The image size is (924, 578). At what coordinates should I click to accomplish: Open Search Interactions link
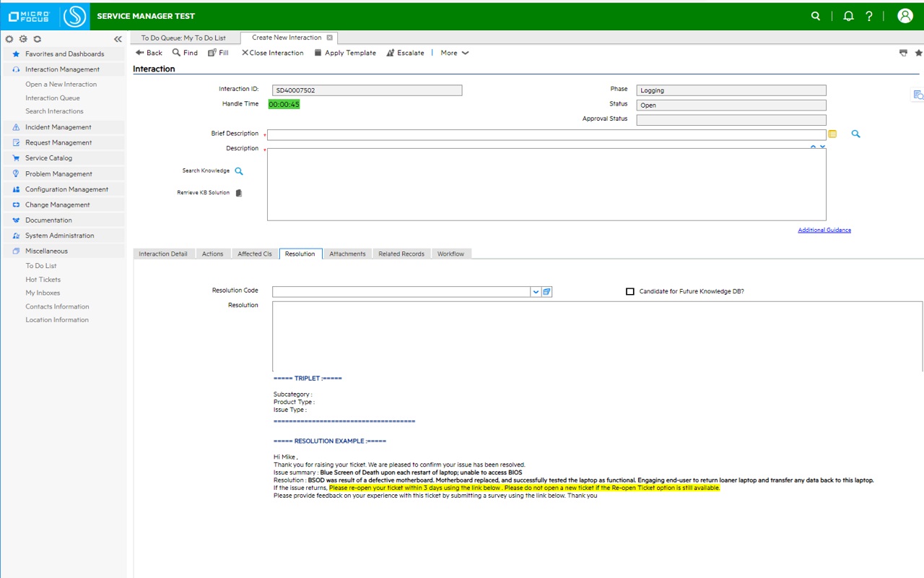point(54,111)
